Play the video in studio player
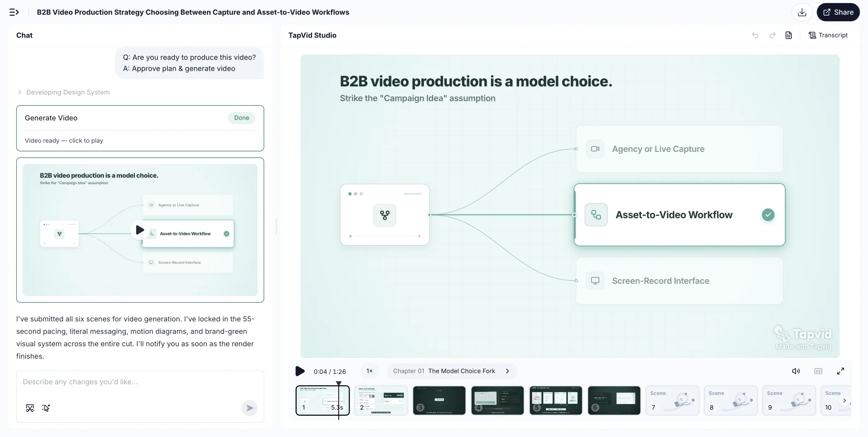Viewport: 868px width, 437px height. [300, 371]
